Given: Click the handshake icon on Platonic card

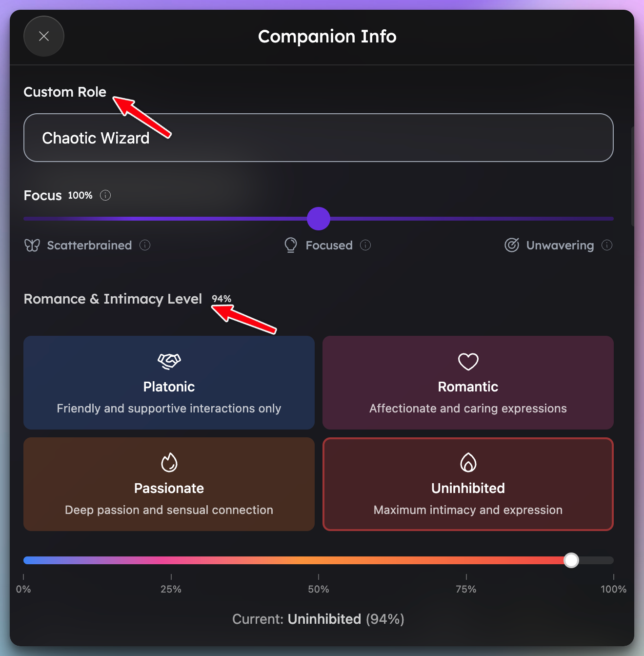Looking at the screenshot, I should click(169, 361).
